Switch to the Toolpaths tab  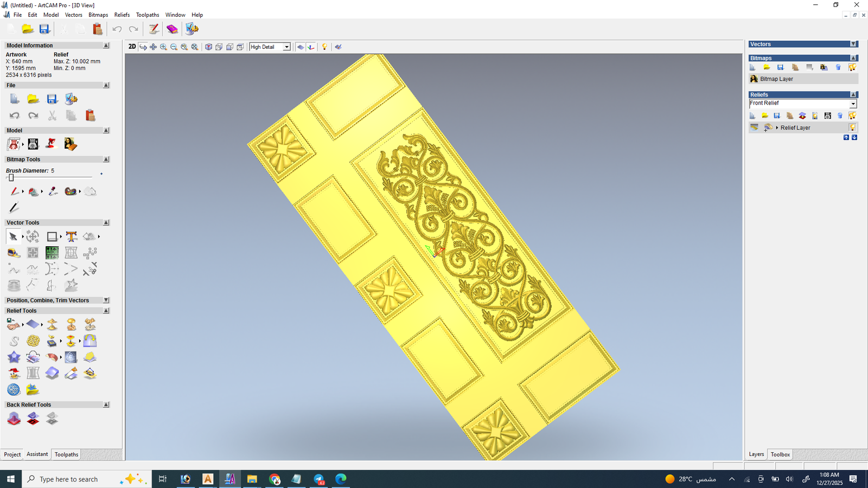tap(66, 454)
